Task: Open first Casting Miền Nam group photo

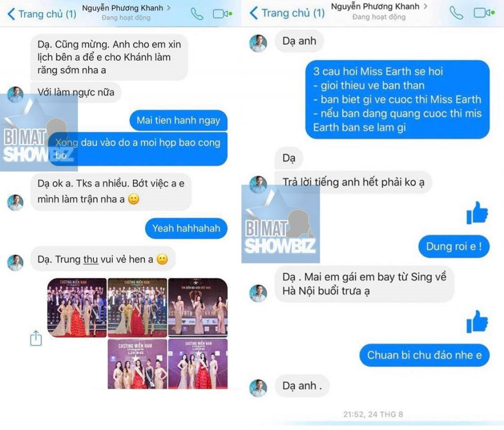Action: point(77,308)
